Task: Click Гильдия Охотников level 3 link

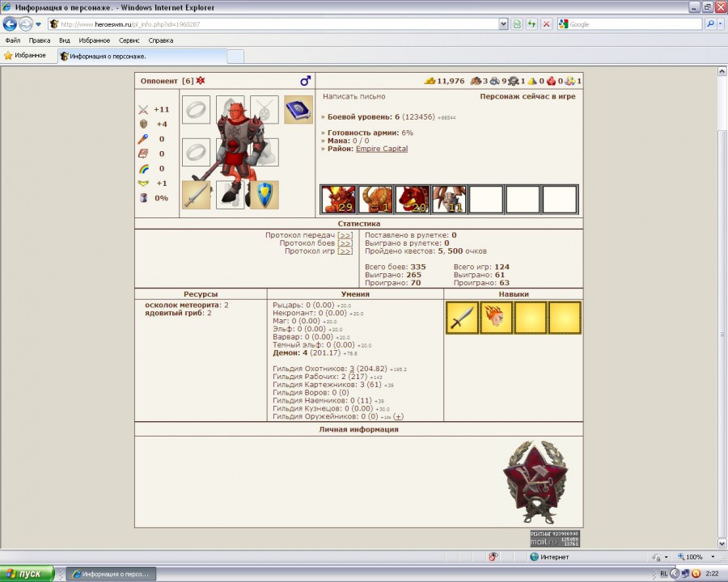Action: (352, 369)
